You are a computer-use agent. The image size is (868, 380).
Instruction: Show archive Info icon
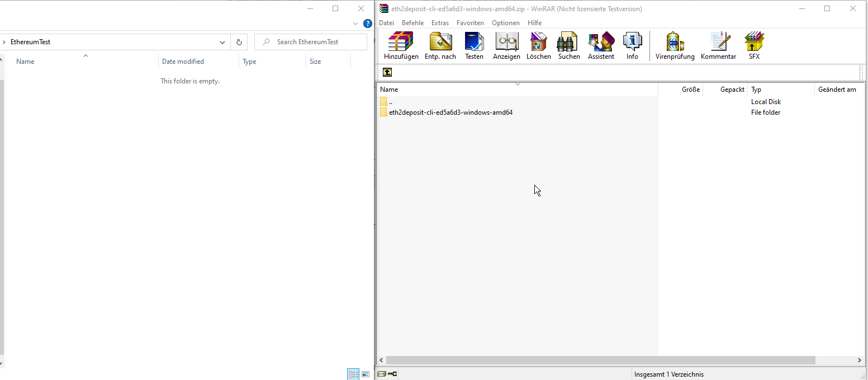point(632,46)
